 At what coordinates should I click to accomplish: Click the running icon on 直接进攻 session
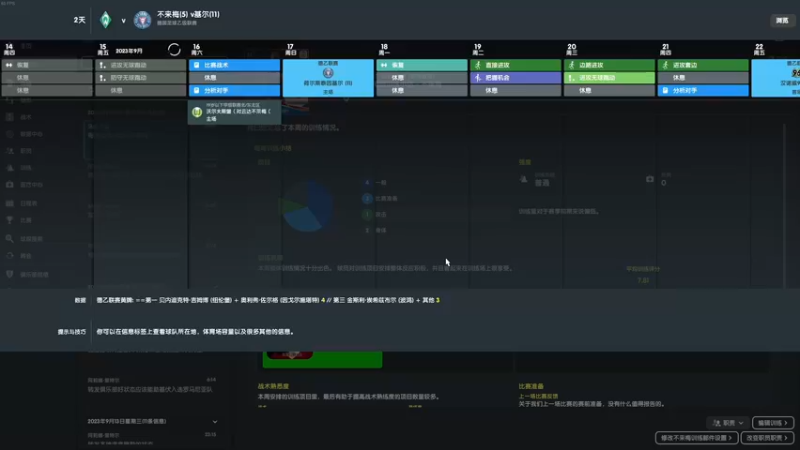[x=478, y=65]
